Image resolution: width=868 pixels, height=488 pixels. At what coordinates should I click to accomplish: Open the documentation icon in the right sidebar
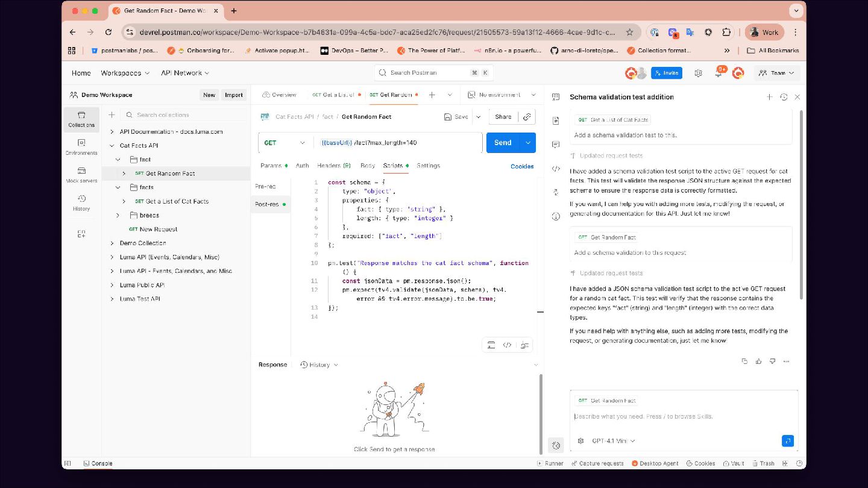click(556, 121)
